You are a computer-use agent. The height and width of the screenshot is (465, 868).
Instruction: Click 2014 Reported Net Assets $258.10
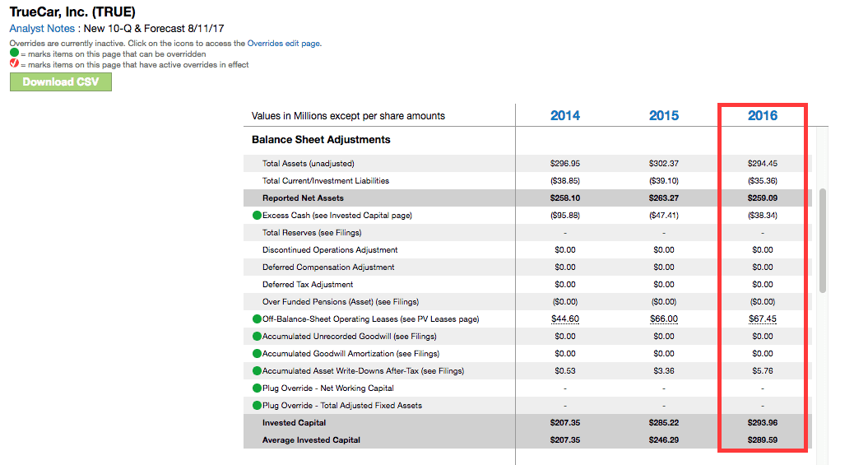point(565,198)
